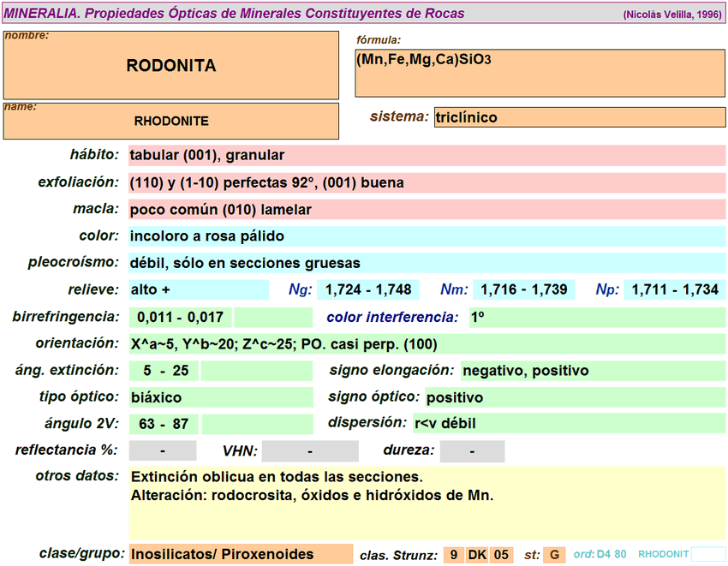The image size is (728, 566).
Task: Click the otros datos notes text area
Action: point(427,503)
